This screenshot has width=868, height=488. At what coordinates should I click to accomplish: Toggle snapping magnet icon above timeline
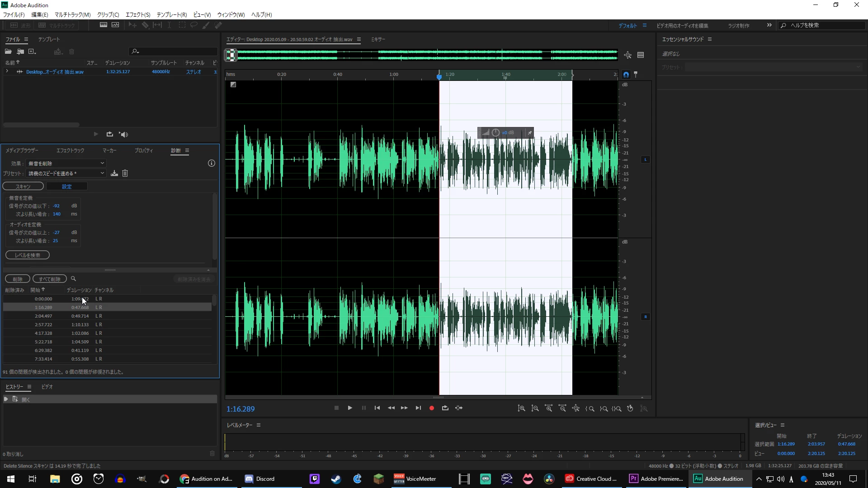click(x=626, y=75)
